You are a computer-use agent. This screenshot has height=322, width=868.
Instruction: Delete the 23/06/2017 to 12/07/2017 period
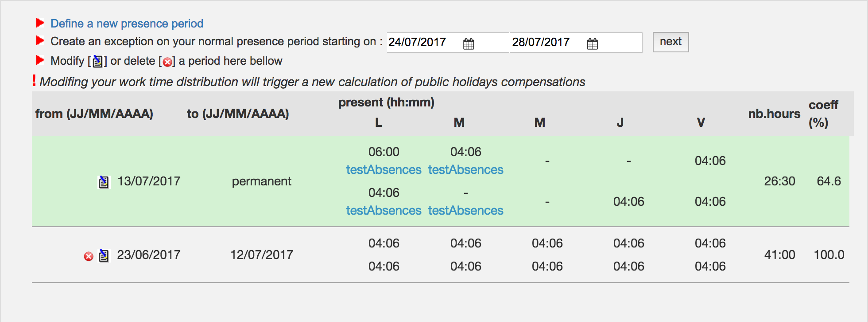coord(89,256)
